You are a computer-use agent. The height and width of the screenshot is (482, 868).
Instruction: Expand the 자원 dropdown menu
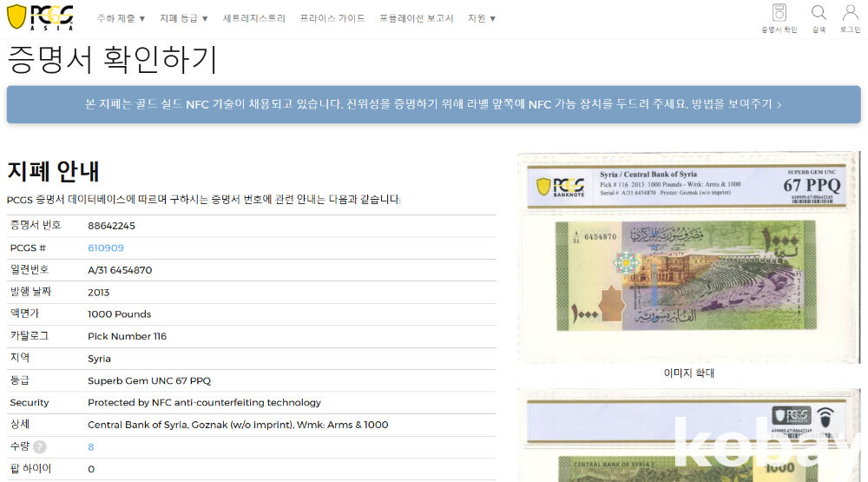tap(482, 18)
